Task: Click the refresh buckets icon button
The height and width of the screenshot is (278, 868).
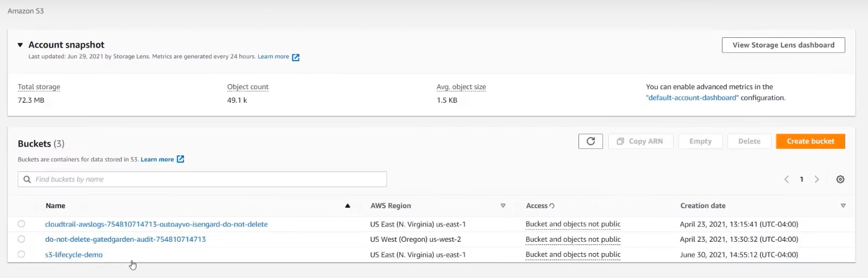Action: pyautogui.click(x=590, y=141)
